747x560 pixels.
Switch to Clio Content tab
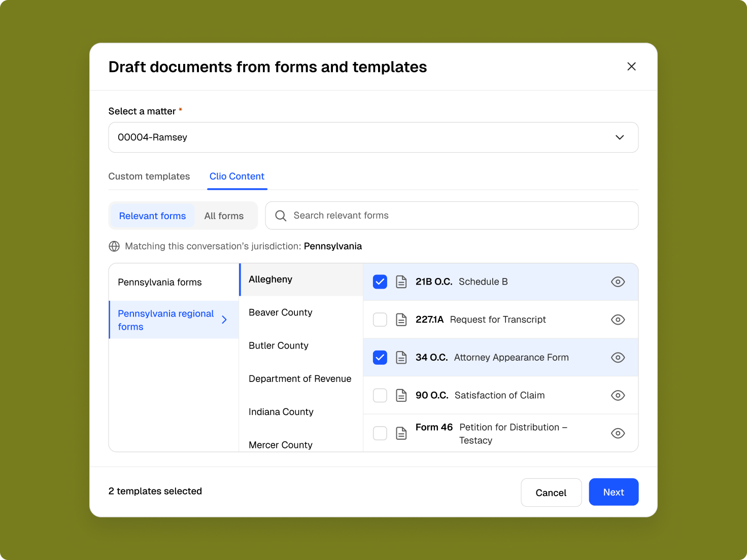coord(237,177)
